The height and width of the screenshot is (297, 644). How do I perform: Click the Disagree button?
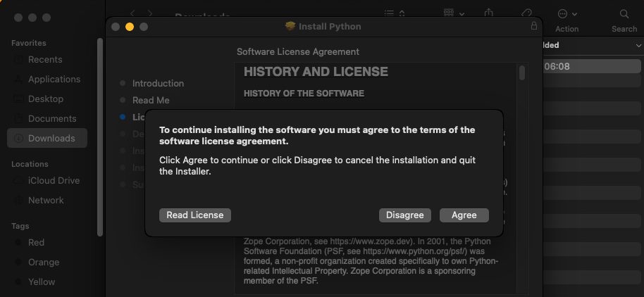404,215
